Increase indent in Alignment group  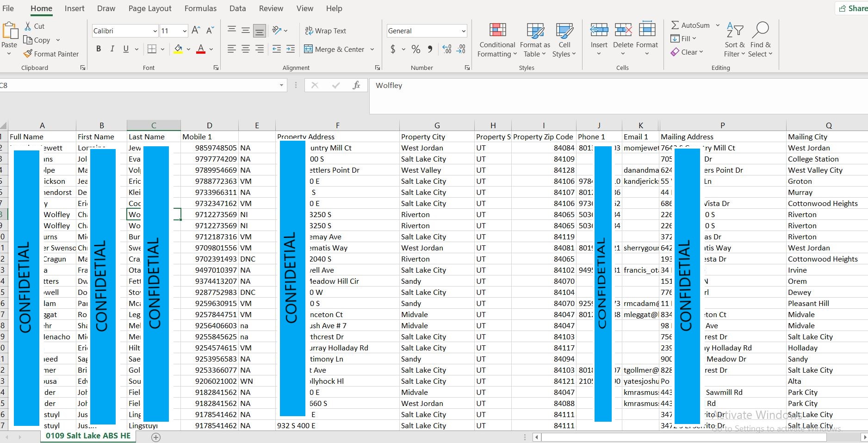(291, 49)
